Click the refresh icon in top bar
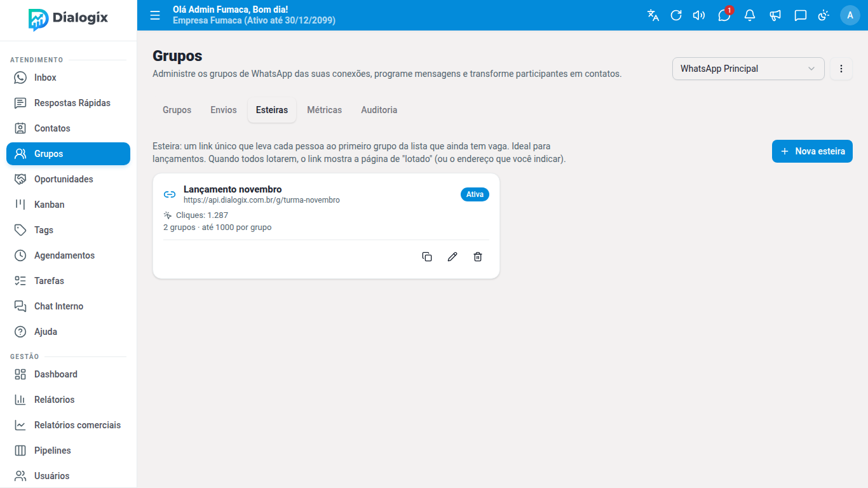 click(676, 15)
